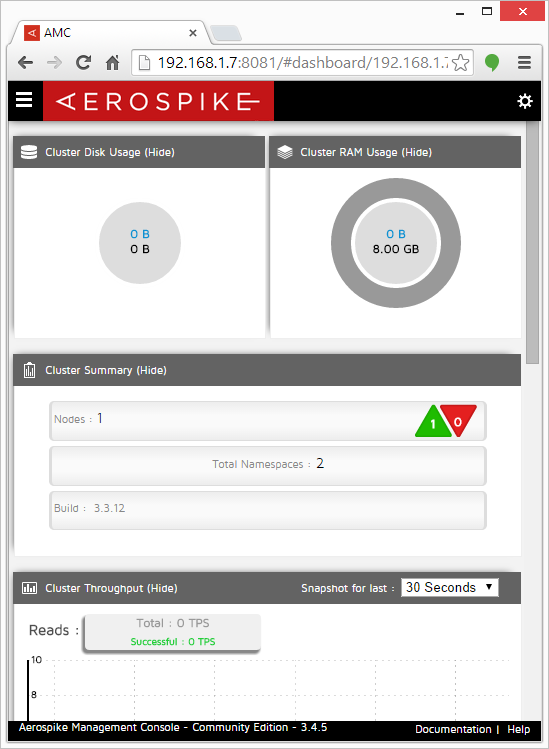Open the Chrome menu icon
549x749 pixels.
[x=525, y=63]
